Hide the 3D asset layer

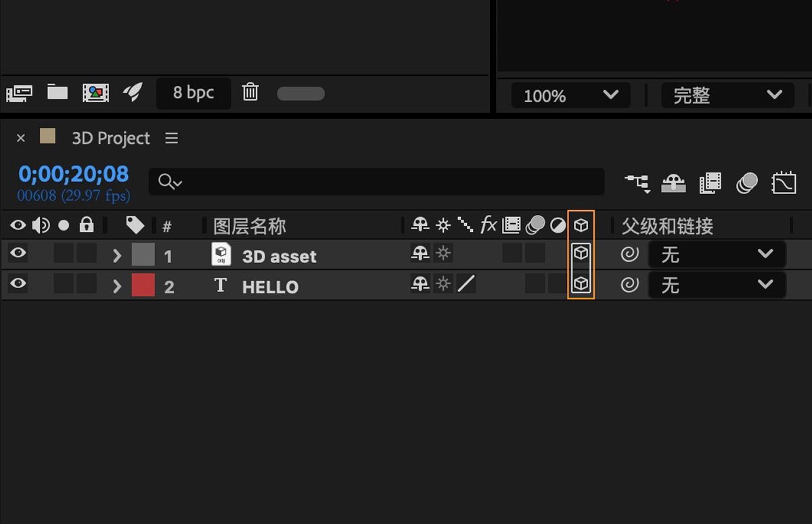18,254
